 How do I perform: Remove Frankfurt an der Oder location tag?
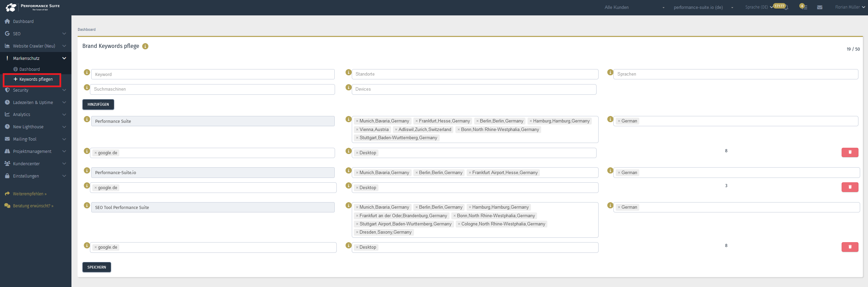(357, 216)
